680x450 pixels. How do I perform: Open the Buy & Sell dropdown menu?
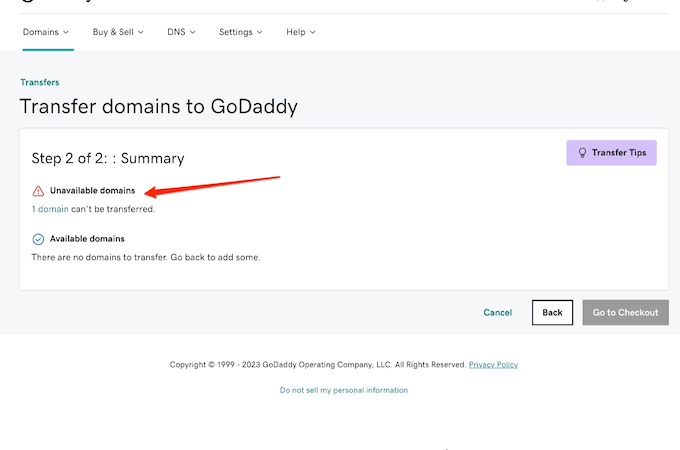pyautogui.click(x=118, y=32)
